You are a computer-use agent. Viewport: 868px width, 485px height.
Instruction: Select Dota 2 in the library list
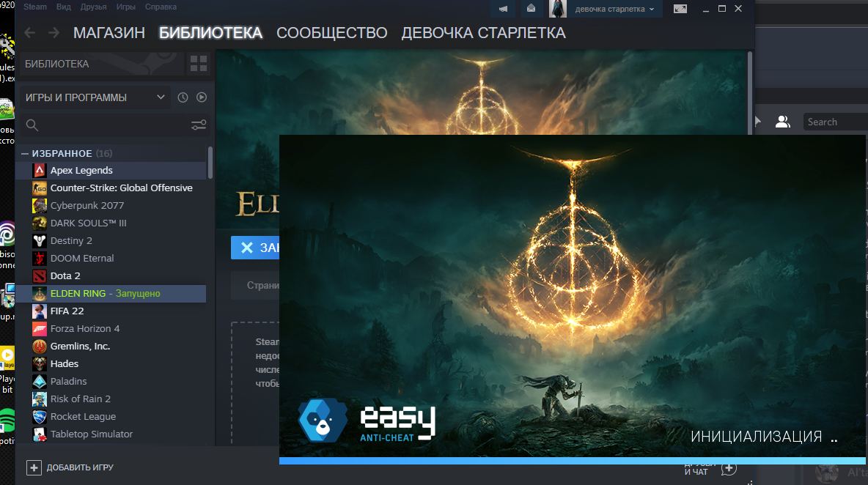[x=65, y=275]
